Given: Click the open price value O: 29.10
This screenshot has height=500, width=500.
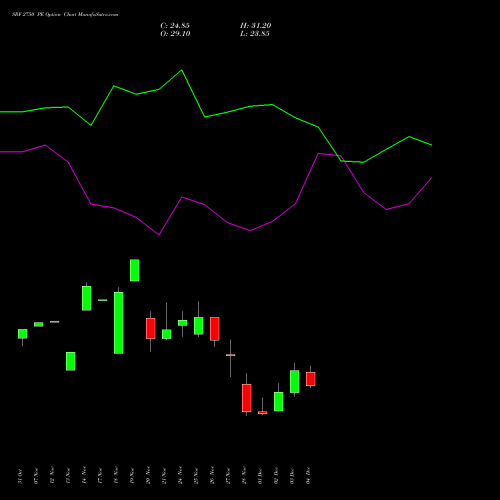Looking at the screenshot, I should point(175,34).
